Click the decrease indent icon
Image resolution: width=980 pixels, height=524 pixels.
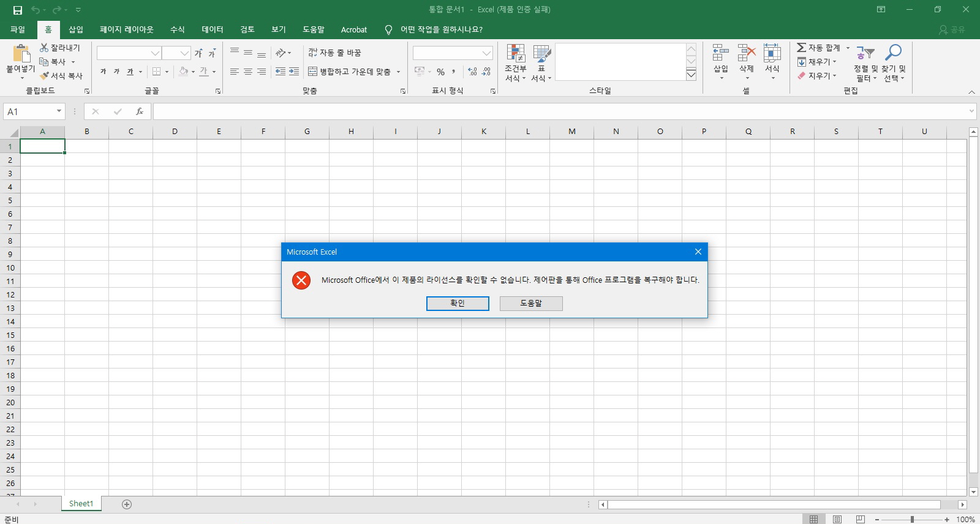pyautogui.click(x=281, y=72)
